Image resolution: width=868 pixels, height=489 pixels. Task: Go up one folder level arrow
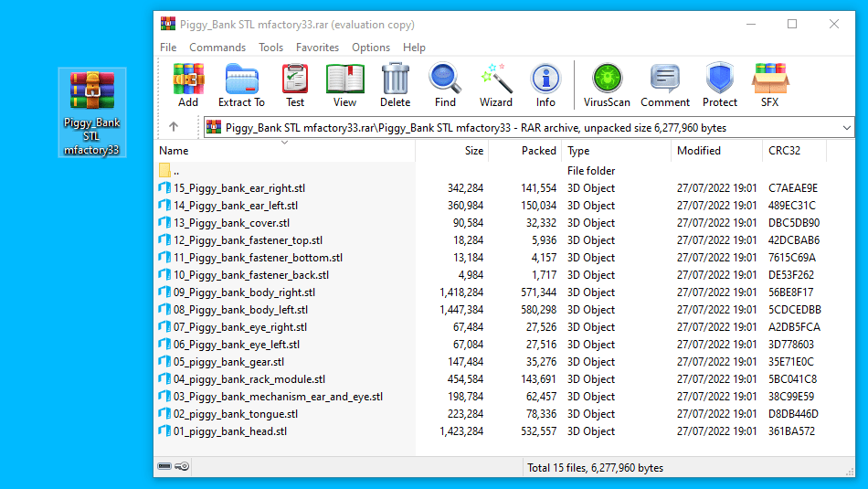(174, 127)
